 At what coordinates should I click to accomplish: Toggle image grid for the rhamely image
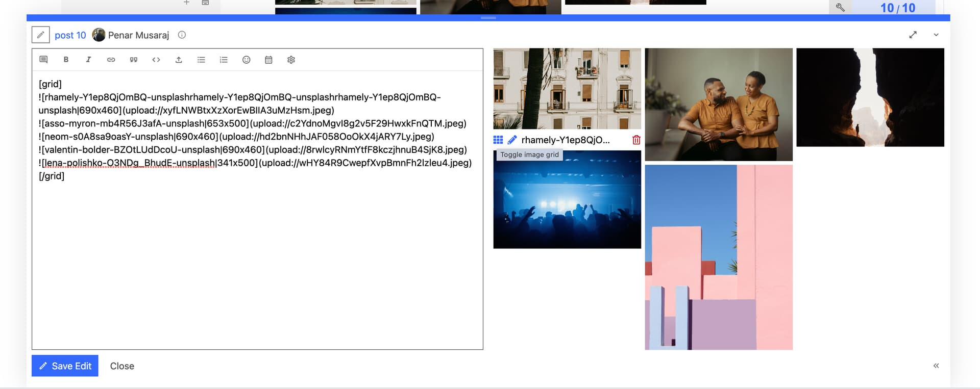(x=498, y=140)
